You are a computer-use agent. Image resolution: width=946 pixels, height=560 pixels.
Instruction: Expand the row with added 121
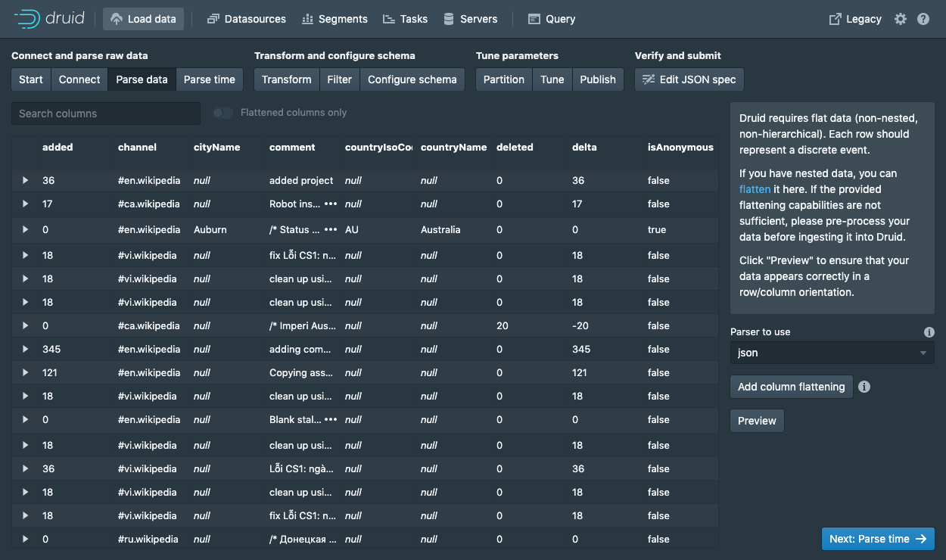(x=25, y=373)
